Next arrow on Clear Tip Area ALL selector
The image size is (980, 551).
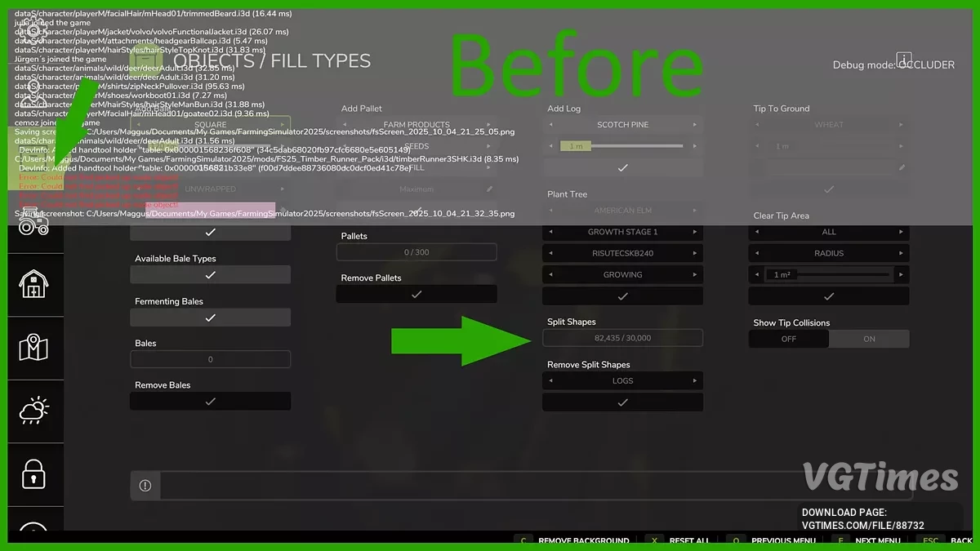click(902, 232)
